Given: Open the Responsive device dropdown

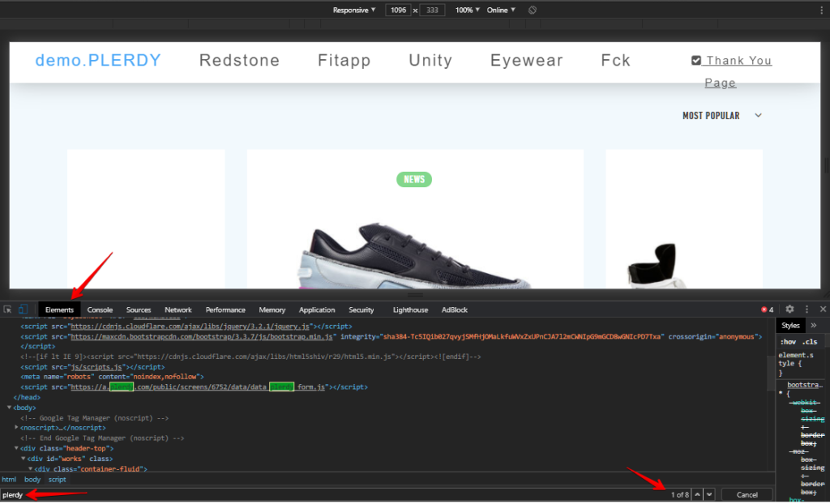Looking at the screenshot, I should 354,11.
